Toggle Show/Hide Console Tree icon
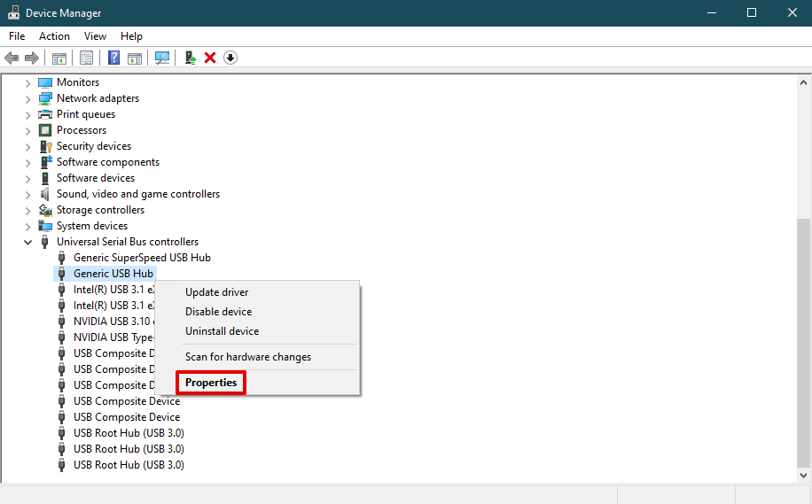This screenshot has width=812, height=504. coord(59,58)
